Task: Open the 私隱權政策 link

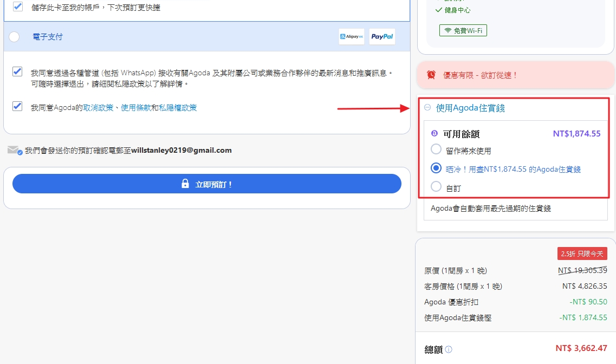Action: coord(178,108)
